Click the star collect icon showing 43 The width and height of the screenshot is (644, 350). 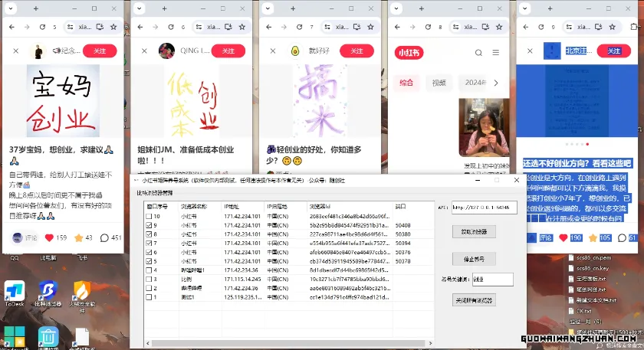[78, 237]
